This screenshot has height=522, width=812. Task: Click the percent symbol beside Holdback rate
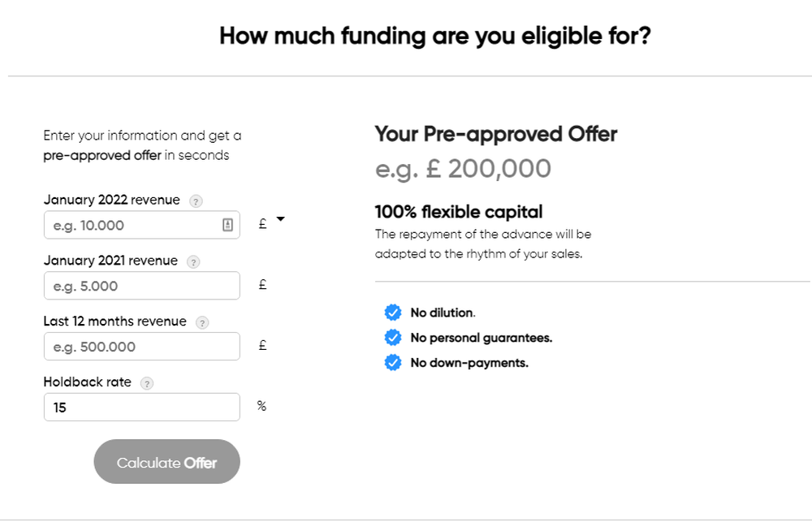coord(261,406)
